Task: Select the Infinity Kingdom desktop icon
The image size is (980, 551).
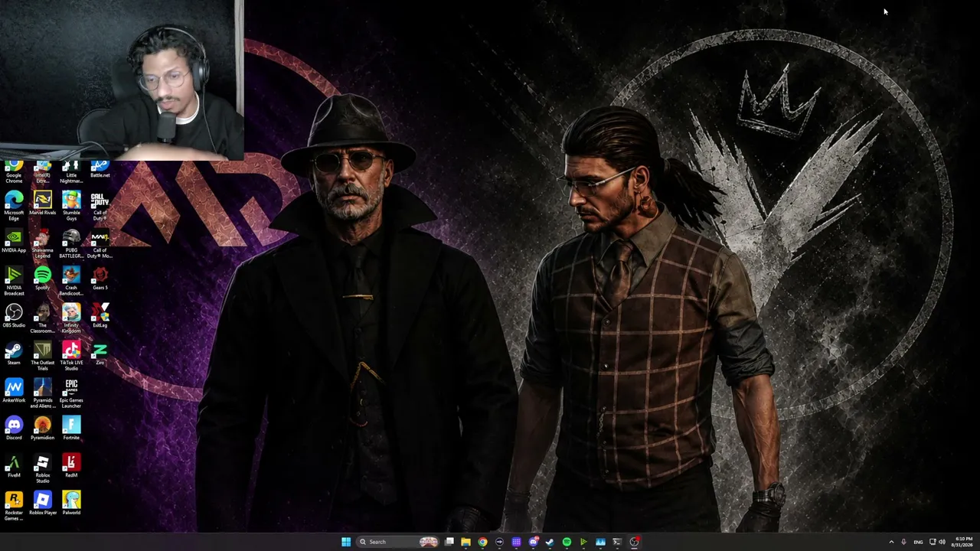Action: [71, 318]
